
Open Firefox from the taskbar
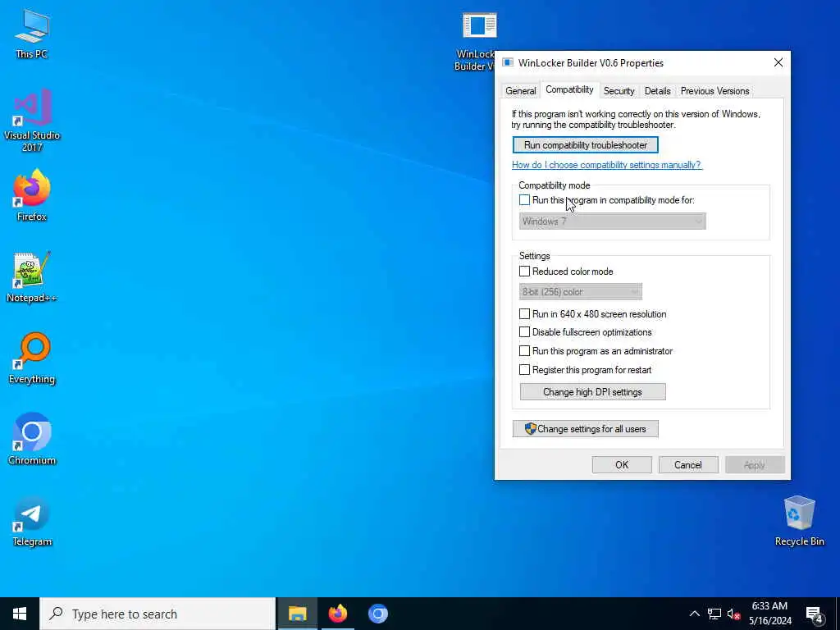(x=337, y=614)
